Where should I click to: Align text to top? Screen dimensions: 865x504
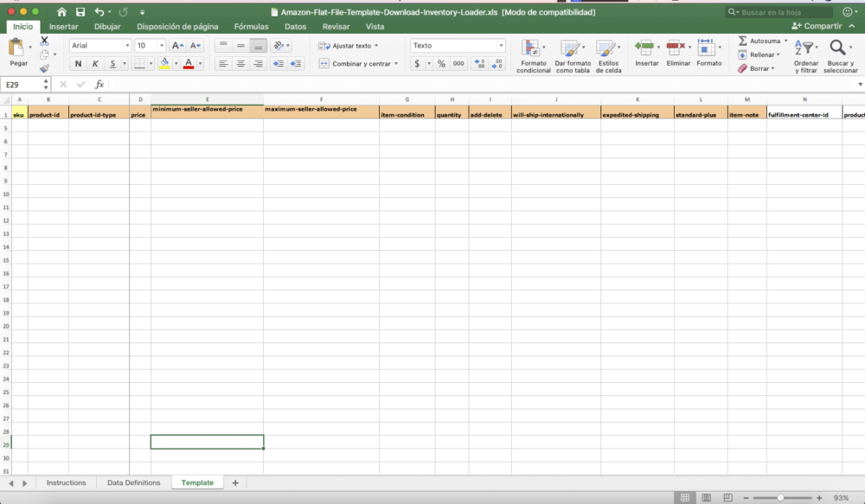(223, 46)
